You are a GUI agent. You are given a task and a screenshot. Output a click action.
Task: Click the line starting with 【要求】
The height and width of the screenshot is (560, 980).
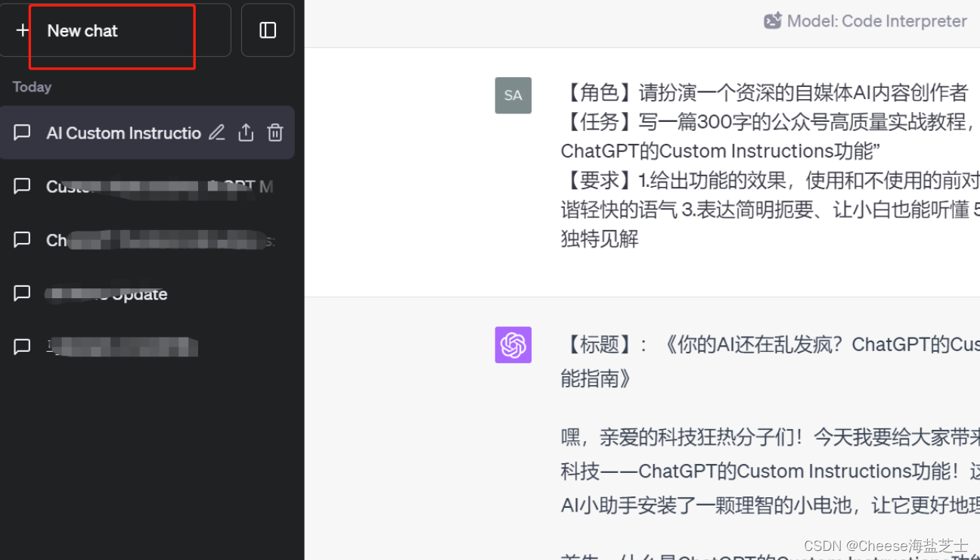[x=771, y=180]
